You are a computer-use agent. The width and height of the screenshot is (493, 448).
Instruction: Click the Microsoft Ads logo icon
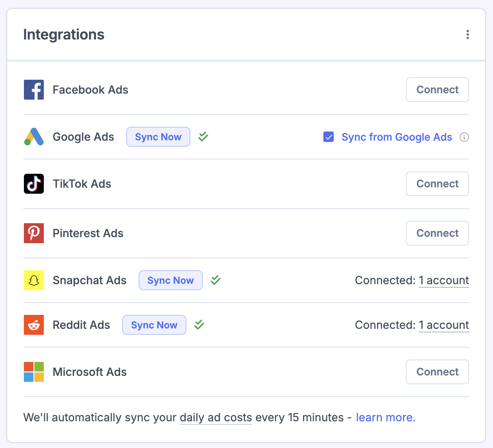(x=34, y=372)
